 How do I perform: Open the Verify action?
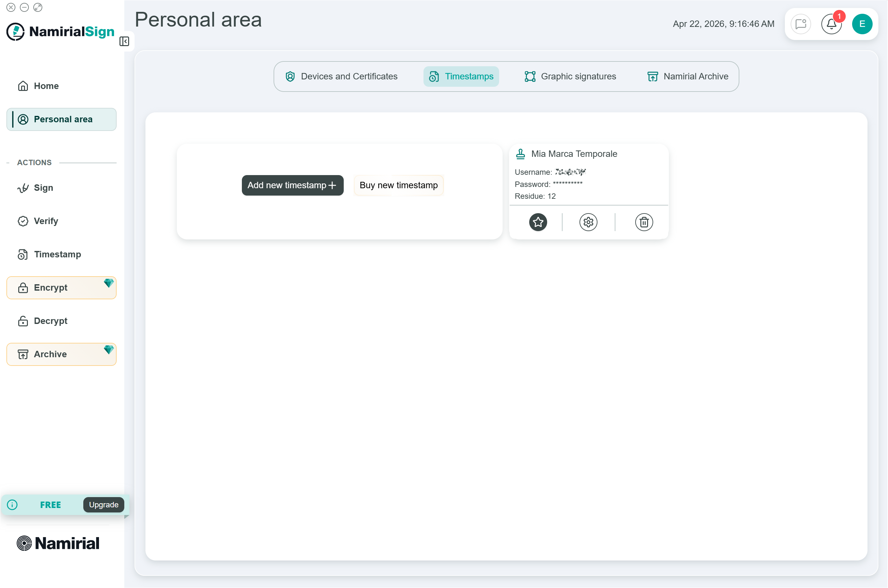point(46,221)
